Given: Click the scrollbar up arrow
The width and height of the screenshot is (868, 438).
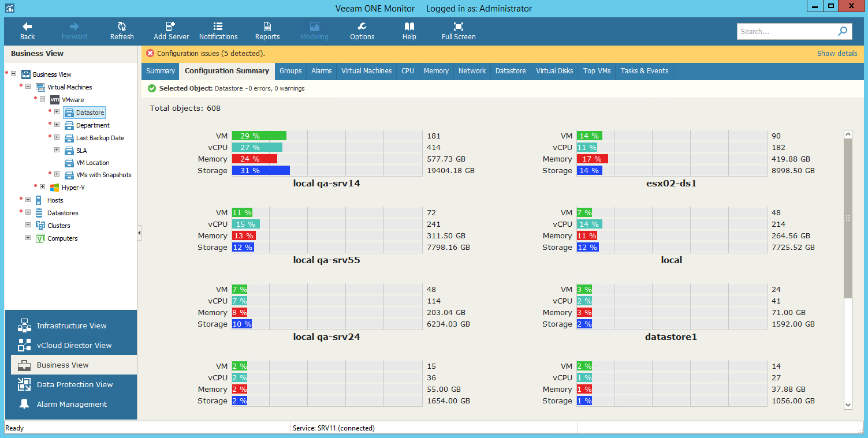Looking at the screenshot, I should 848,134.
